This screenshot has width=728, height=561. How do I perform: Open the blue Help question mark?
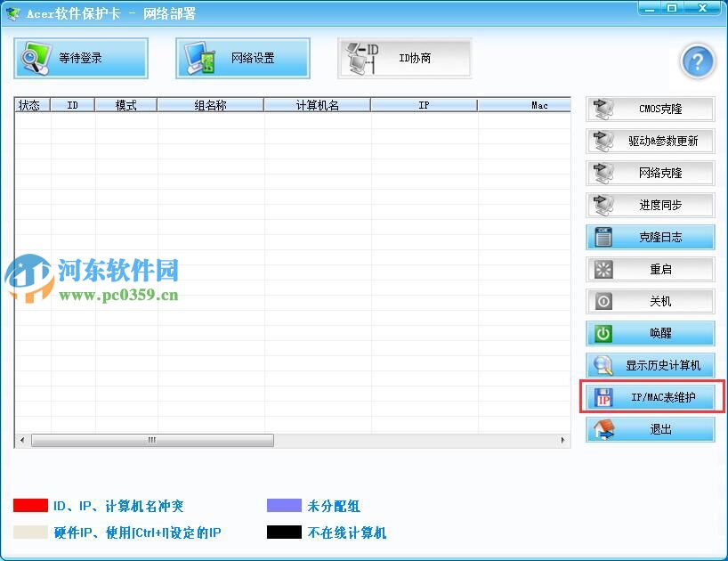coord(698,61)
